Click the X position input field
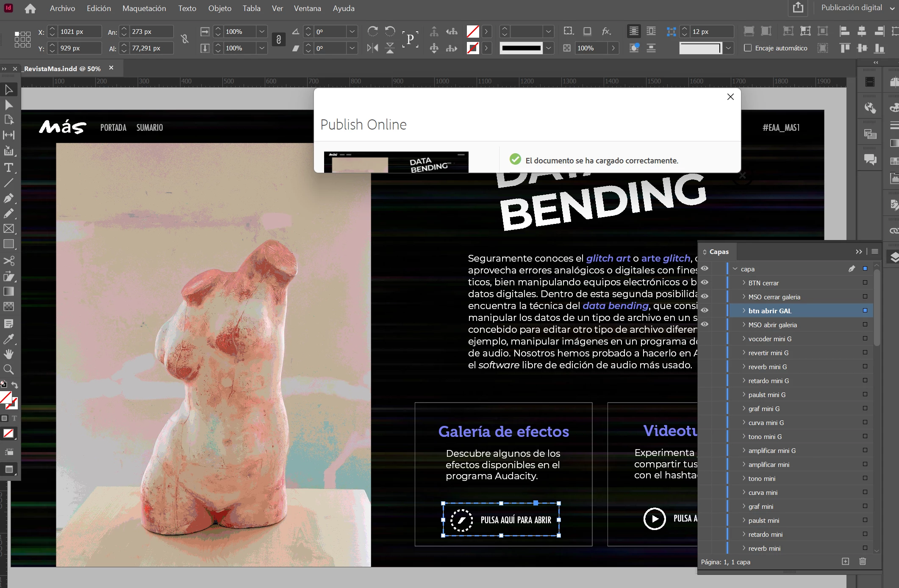The height and width of the screenshot is (588, 899). (x=79, y=32)
